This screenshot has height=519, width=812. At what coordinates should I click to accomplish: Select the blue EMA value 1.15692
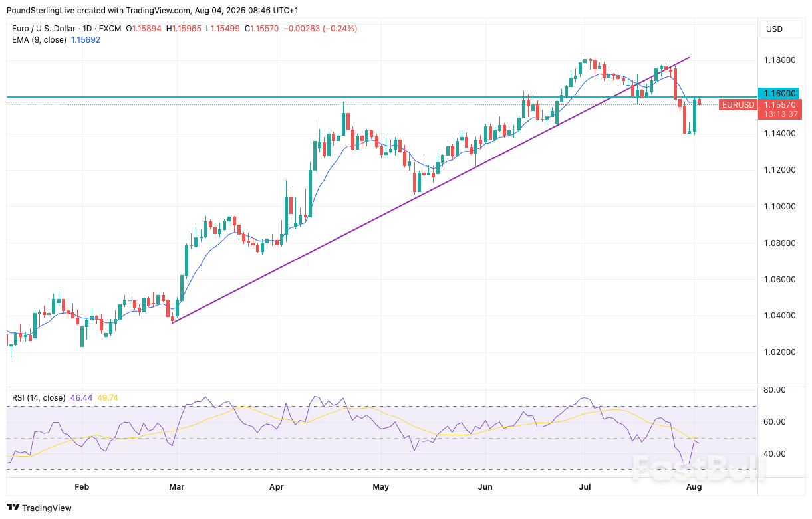(x=85, y=40)
